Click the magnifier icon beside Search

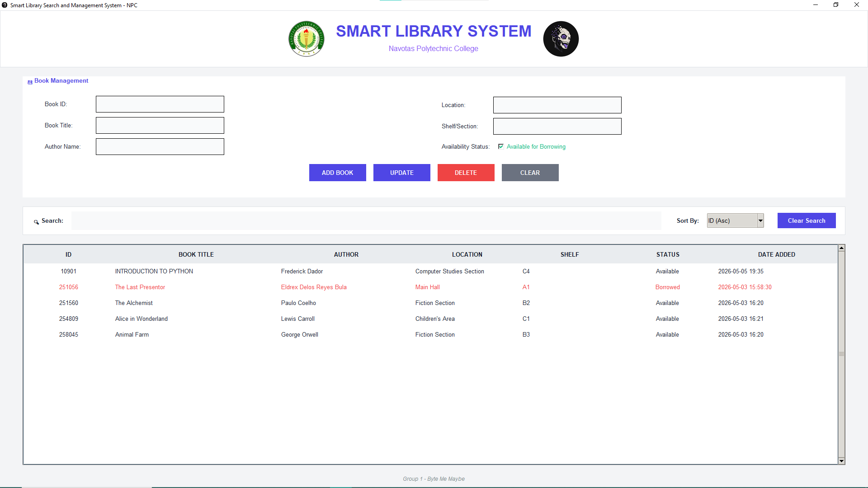[x=36, y=222]
